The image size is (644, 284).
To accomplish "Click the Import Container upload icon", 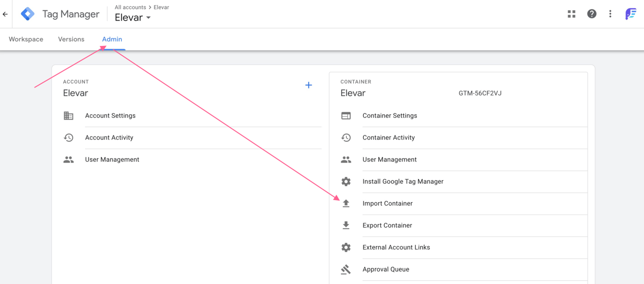I will [x=346, y=204].
